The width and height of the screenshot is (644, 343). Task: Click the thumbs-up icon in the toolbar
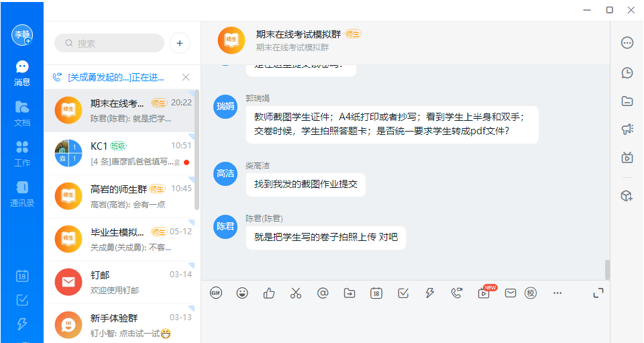(x=269, y=293)
